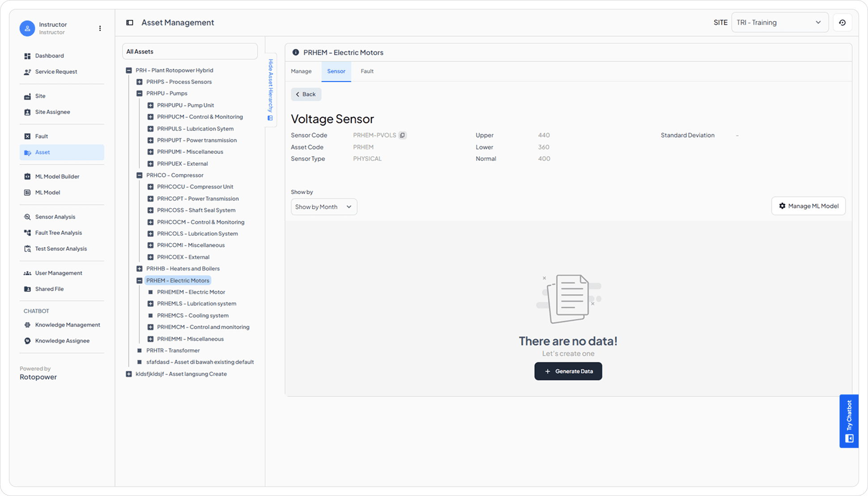Expand the PRHHB - Heaters and Boilers node
The height and width of the screenshot is (496, 868).
point(140,269)
